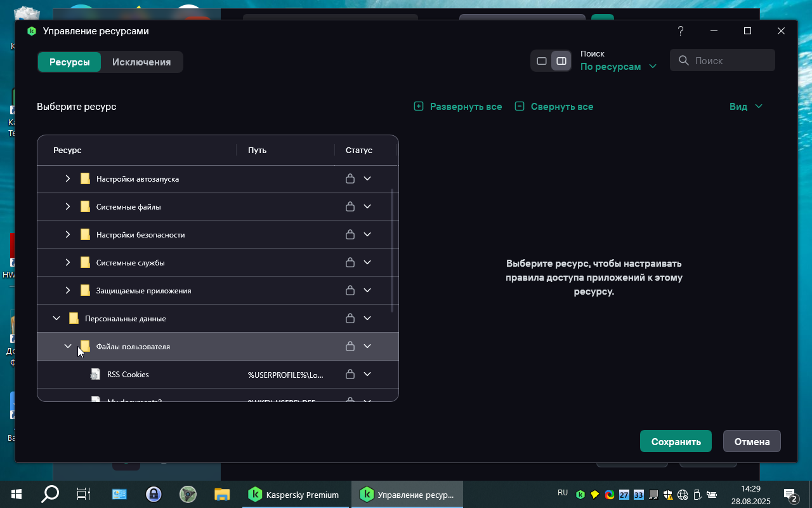Select Системные файлы folder label
The width and height of the screenshot is (812, 508).
129,207
